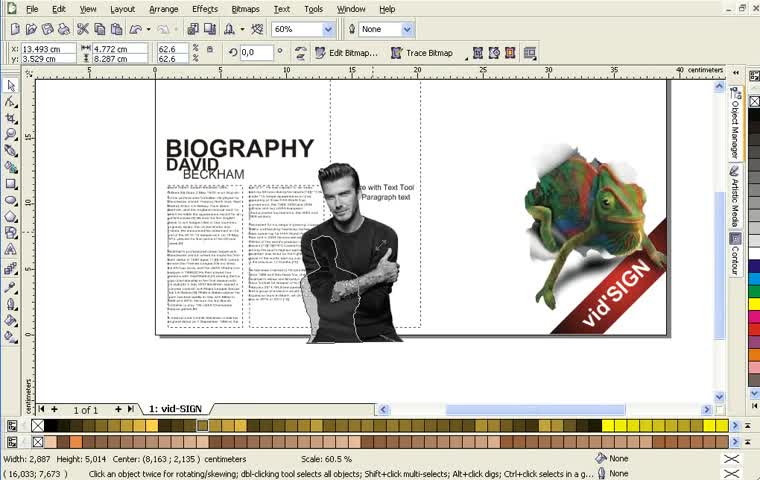
Task: Go to first page with navigator button
Action: tap(41, 409)
